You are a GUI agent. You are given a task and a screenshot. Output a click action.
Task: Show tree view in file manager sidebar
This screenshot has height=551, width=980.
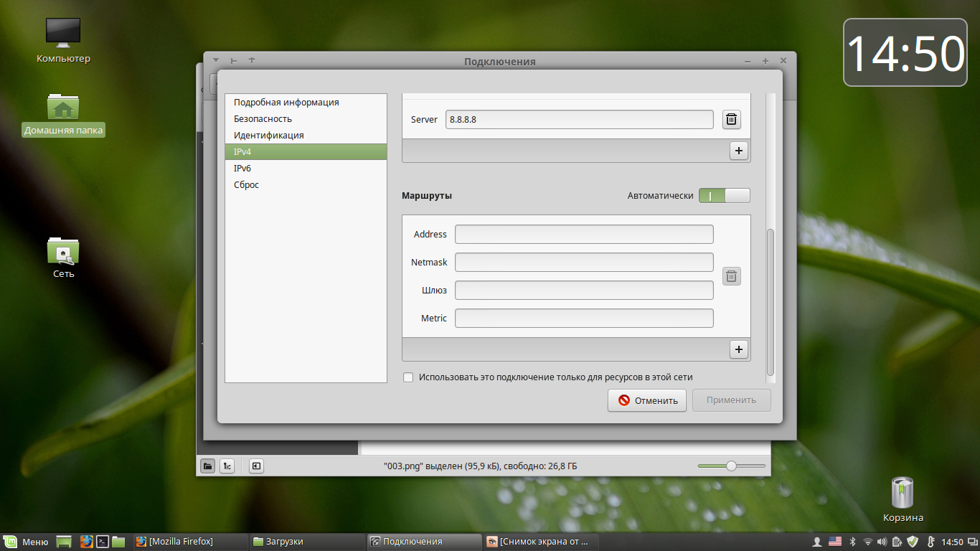click(x=227, y=466)
